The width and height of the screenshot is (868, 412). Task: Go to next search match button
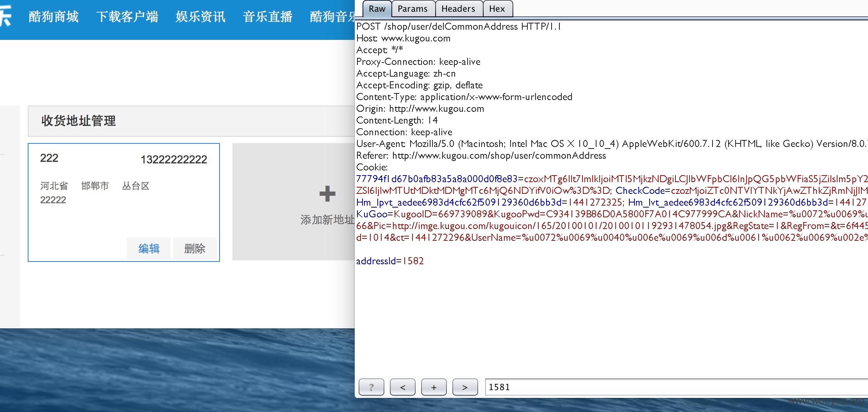point(465,387)
